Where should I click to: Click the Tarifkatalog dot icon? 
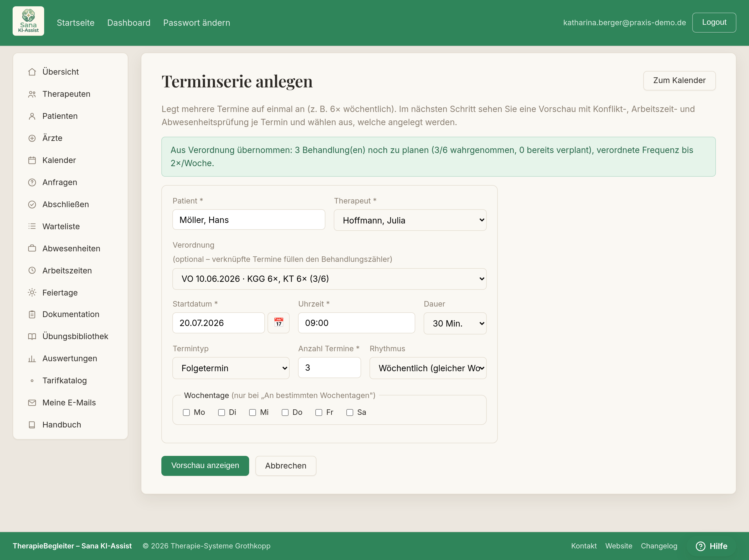coord(32,380)
